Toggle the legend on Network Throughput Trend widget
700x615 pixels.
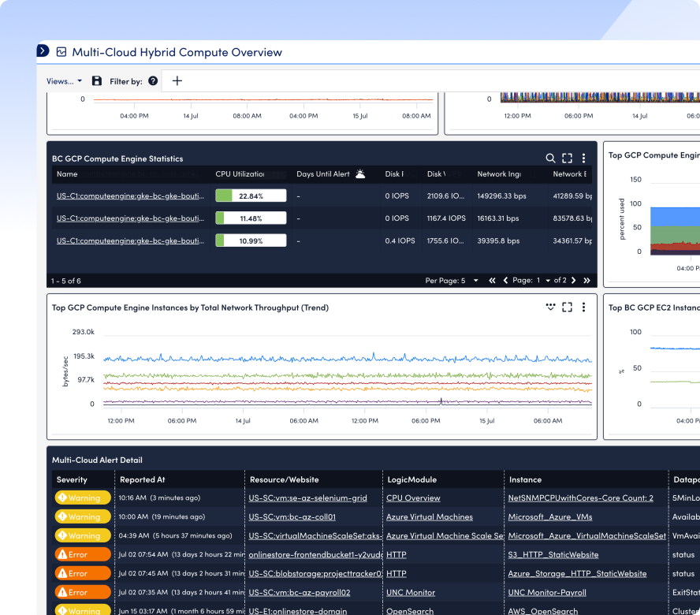click(x=550, y=307)
